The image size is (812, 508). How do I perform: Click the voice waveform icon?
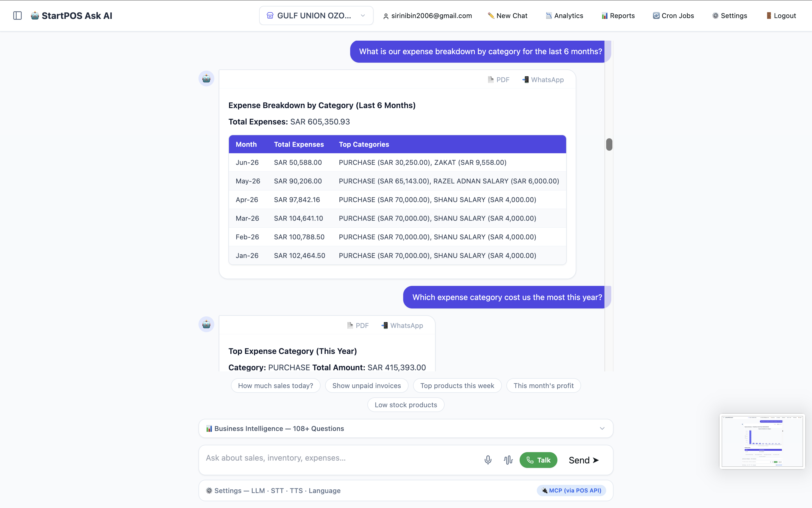click(508, 460)
